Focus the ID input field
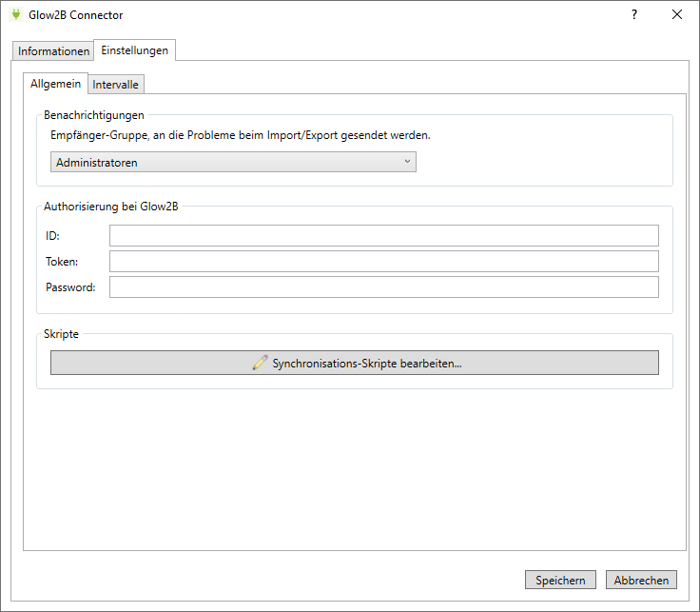The width and height of the screenshot is (700, 612). pos(383,236)
